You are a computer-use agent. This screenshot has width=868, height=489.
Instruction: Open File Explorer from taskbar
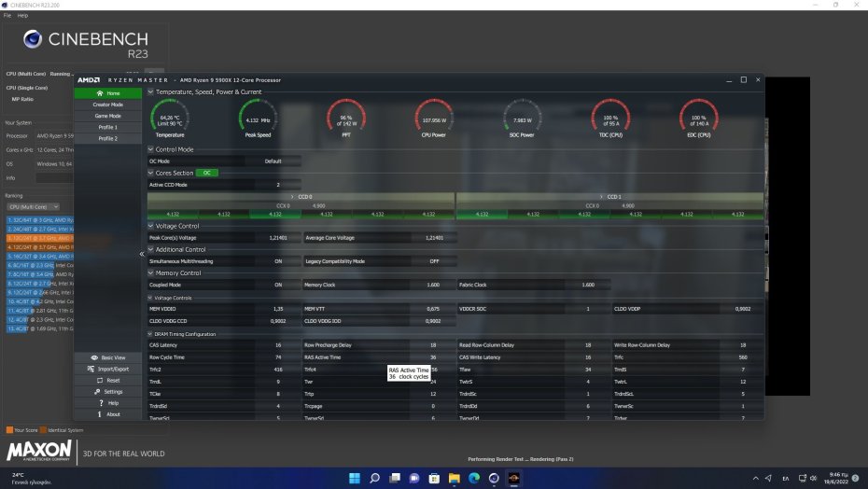pos(454,478)
